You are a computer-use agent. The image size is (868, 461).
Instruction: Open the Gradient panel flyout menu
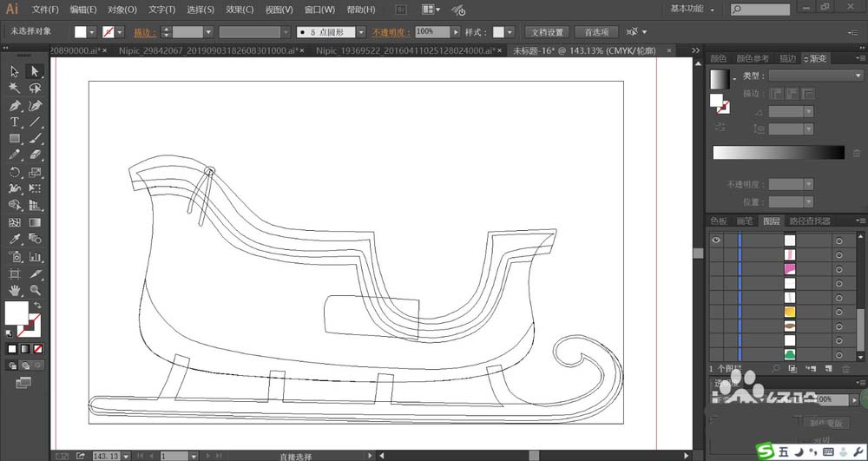860,58
